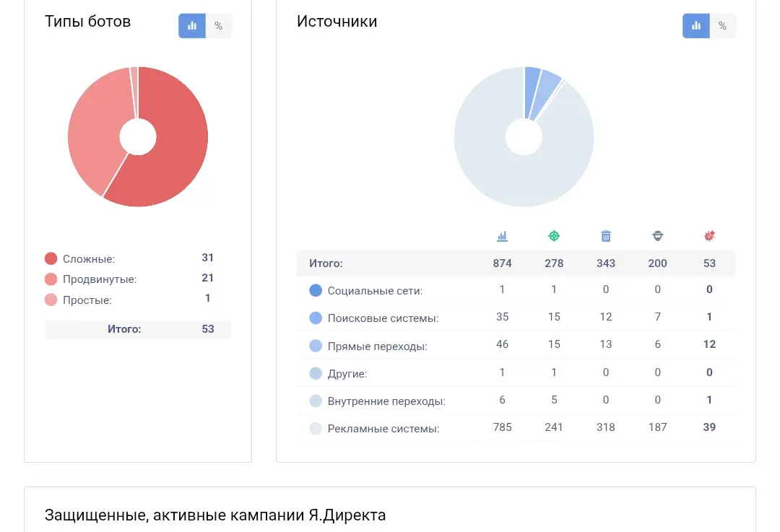Click the Рекламные системы value 187

pos(658,427)
